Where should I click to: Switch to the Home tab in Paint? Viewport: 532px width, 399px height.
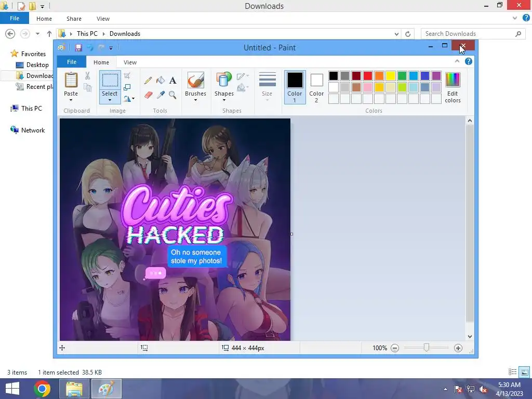(x=101, y=62)
